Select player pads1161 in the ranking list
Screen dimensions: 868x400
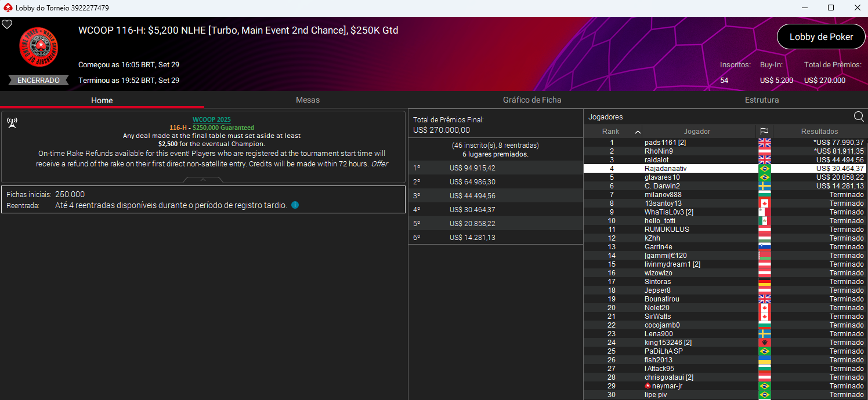click(665, 143)
